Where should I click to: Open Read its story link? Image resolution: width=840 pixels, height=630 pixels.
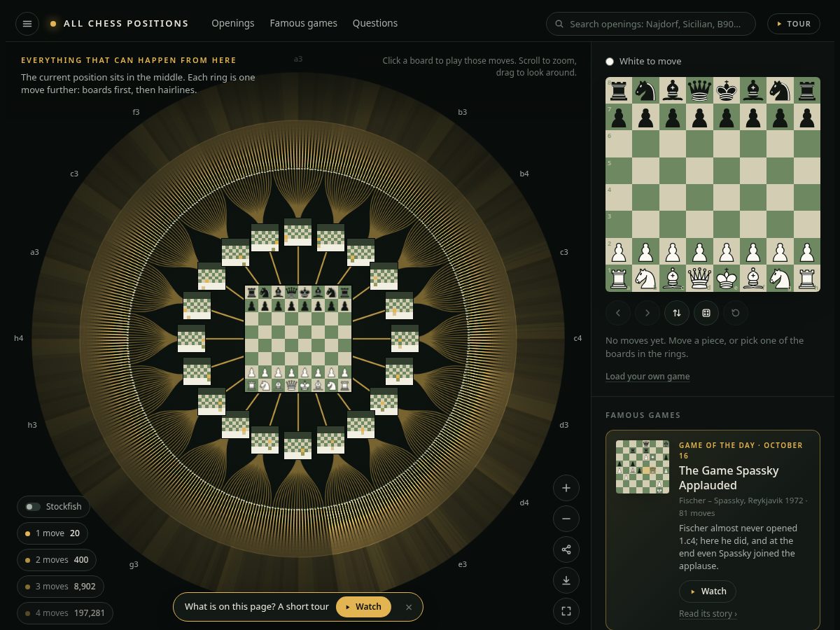(708, 614)
